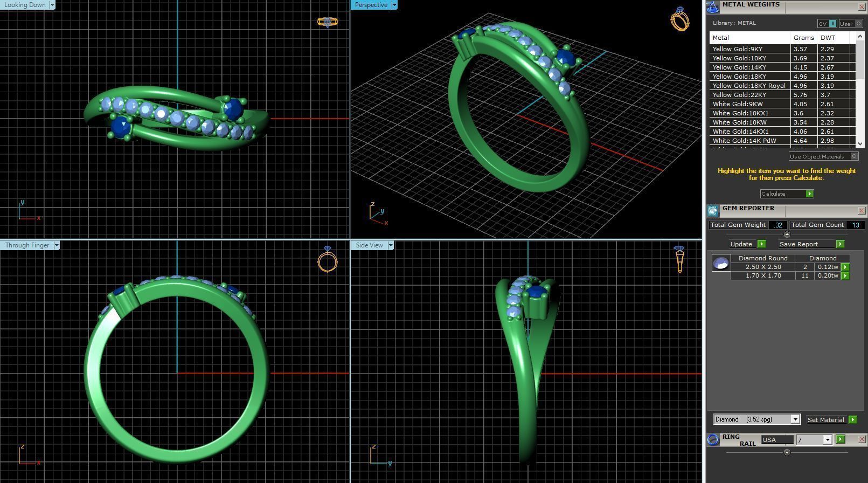Open the Diamond (3.52 spg) material dropdown

pyautogui.click(x=795, y=419)
